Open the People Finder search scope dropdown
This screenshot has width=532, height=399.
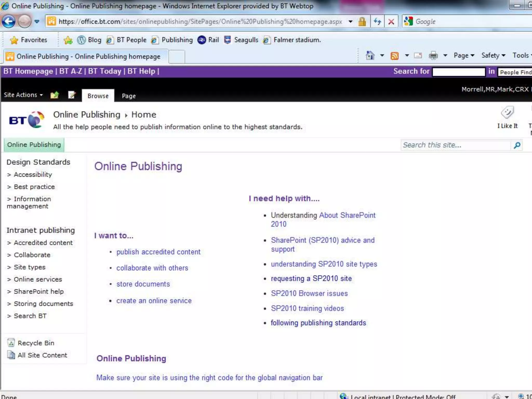tap(515, 72)
